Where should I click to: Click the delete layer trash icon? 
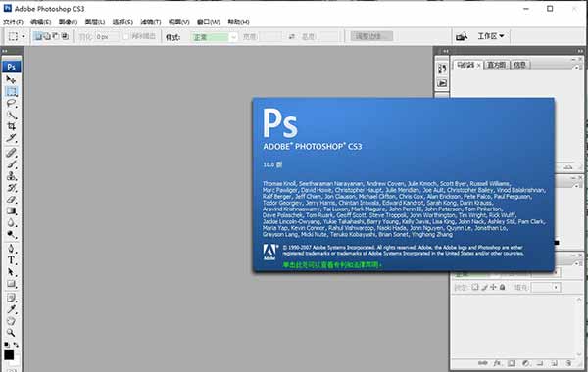point(568,363)
